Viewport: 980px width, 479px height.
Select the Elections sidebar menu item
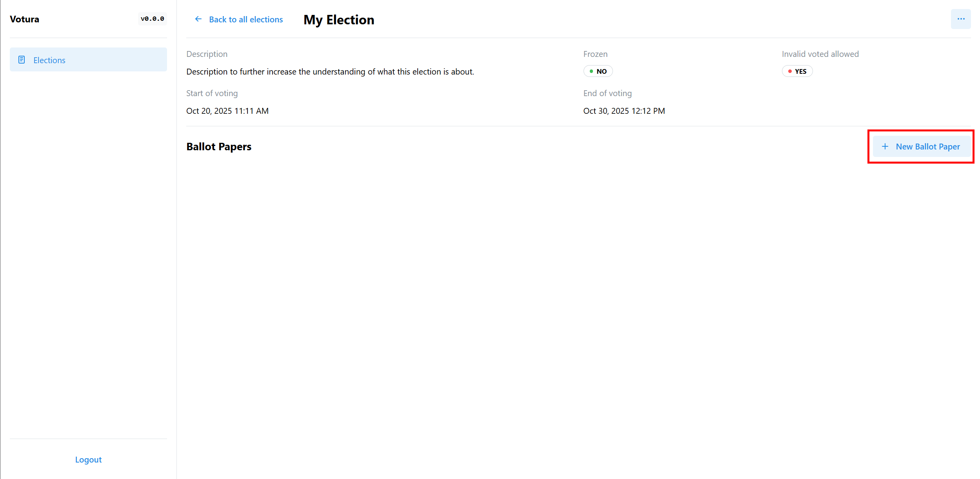88,60
